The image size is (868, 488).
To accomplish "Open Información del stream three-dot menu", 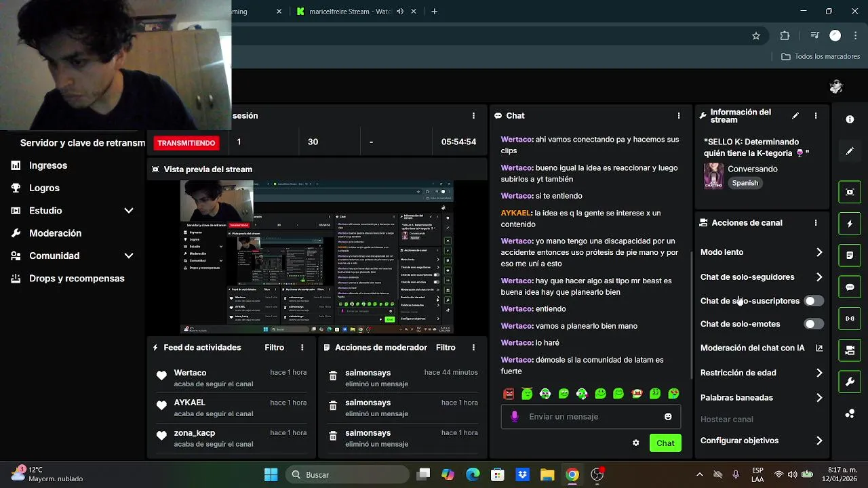I will pyautogui.click(x=816, y=116).
